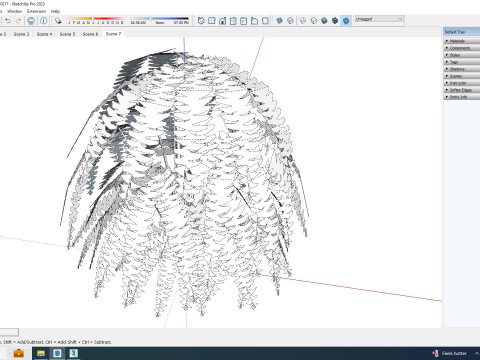Expand the Soften Edges panel
This screenshot has height=360, width=480.
coord(462,90)
